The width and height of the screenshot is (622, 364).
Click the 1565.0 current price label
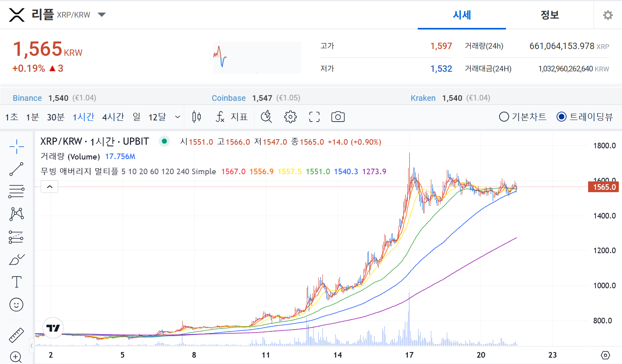[x=604, y=187]
